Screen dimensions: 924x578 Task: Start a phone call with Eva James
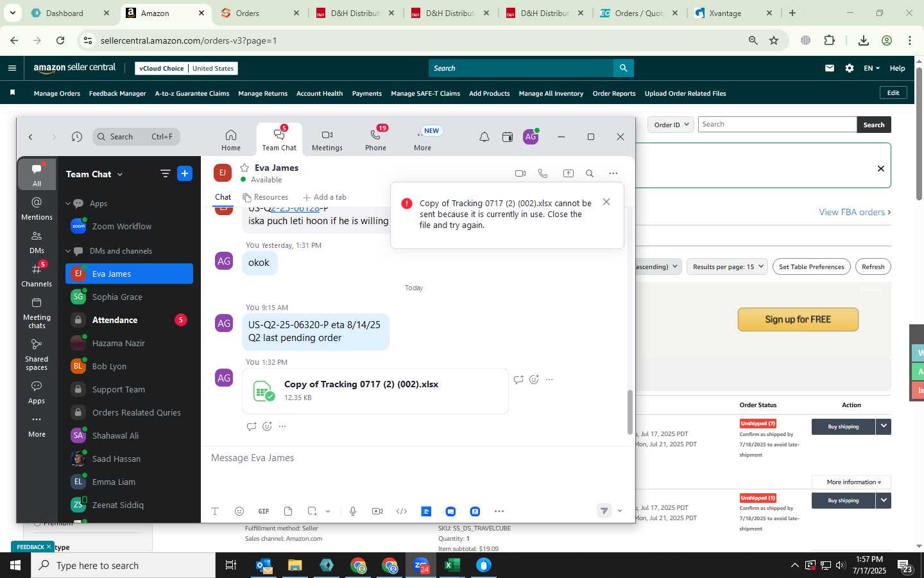543,173
